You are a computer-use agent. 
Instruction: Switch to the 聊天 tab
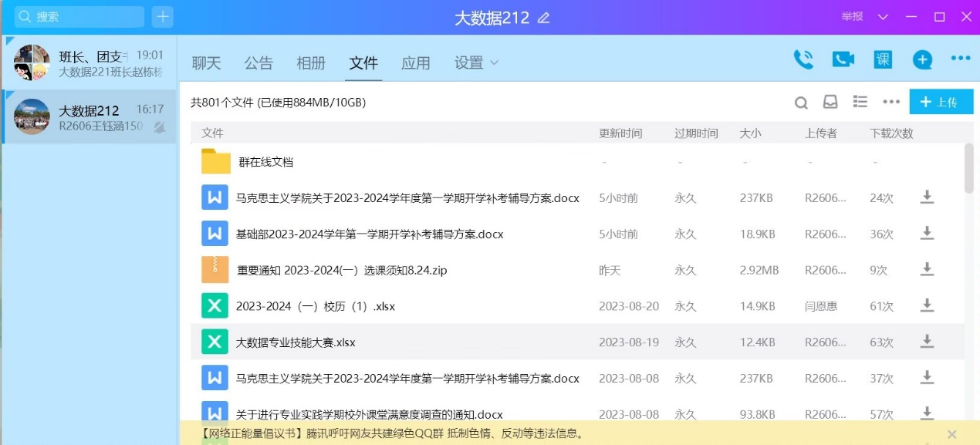[x=206, y=63]
